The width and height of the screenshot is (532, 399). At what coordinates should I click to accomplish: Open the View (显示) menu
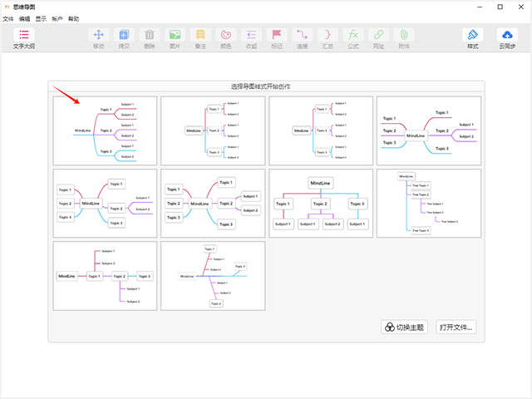[41, 19]
